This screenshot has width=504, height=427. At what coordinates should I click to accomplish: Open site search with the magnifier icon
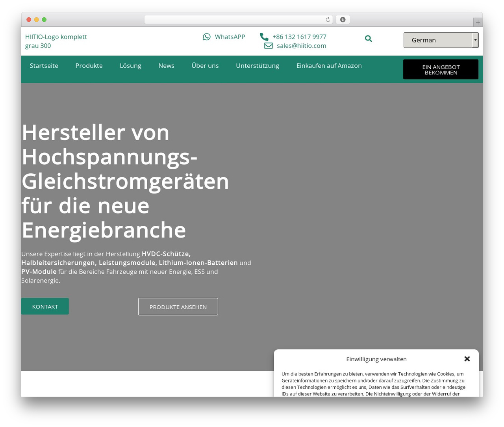[368, 39]
